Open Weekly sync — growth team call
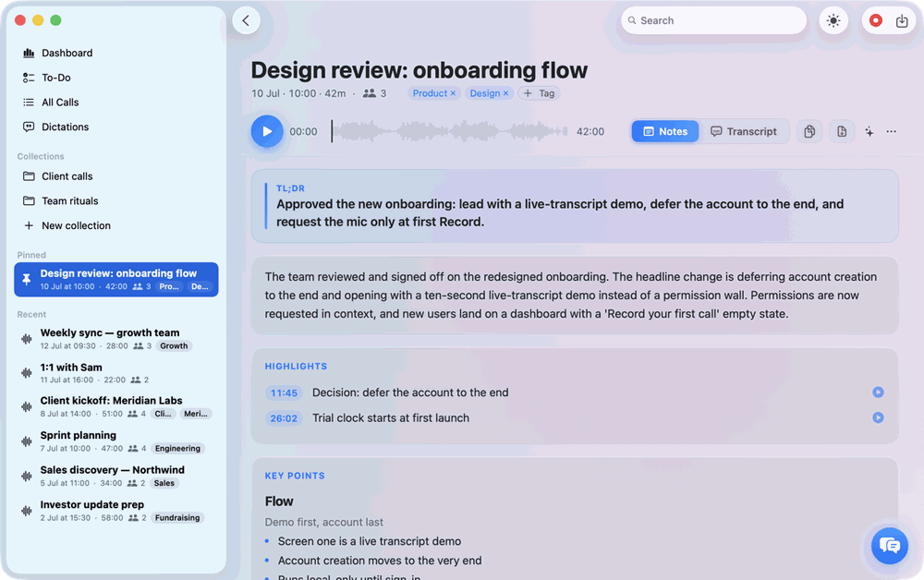 [116, 339]
